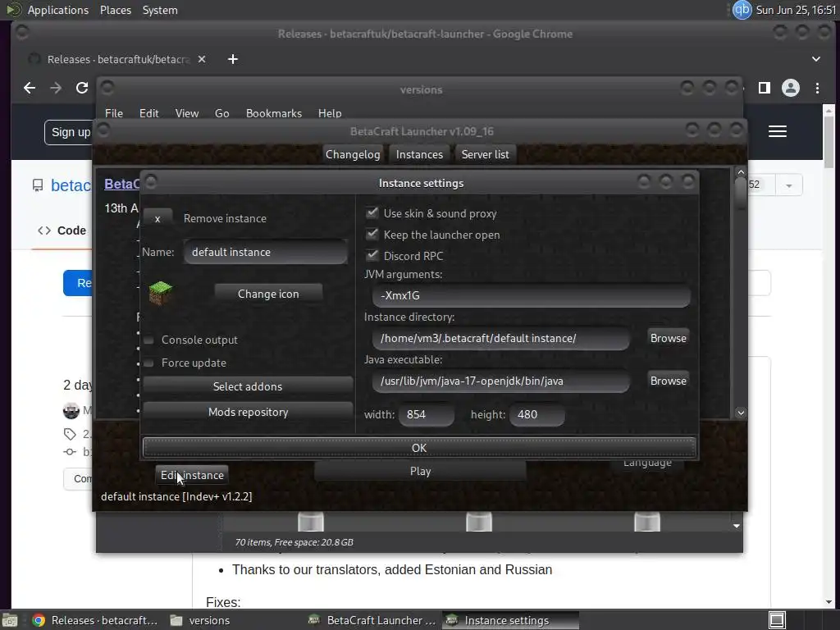Click the Instance directory path field
The width and height of the screenshot is (840, 630).
click(x=501, y=338)
